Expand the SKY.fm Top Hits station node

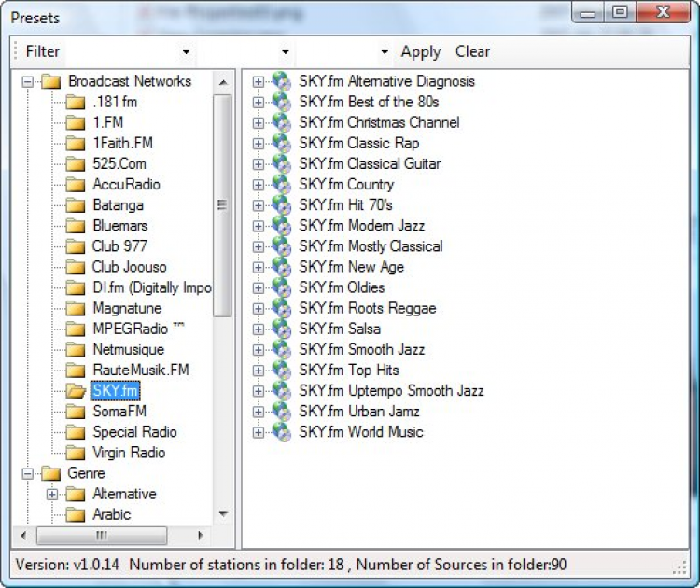pos(258,371)
